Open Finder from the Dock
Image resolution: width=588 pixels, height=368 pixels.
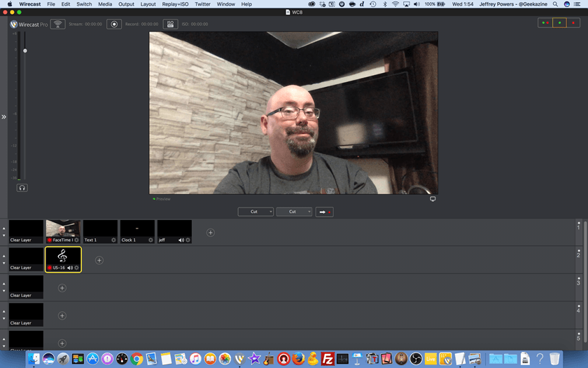pyautogui.click(x=34, y=359)
